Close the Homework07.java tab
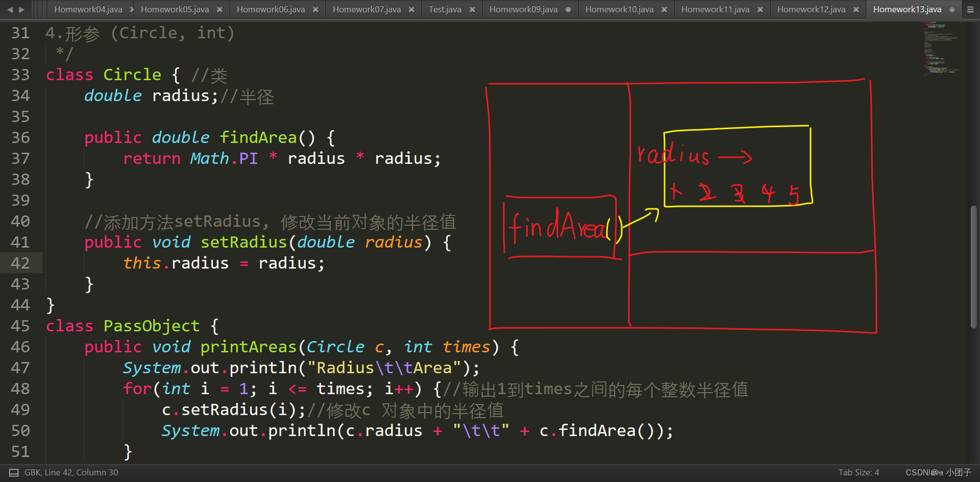980x482 pixels. [x=411, y=9]
